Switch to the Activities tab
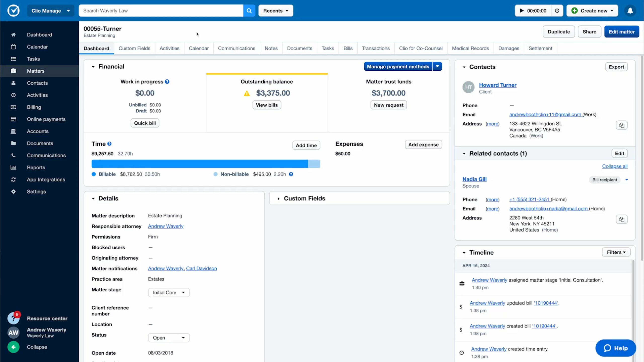This screenshot has height=362, width=644. click(x=169, y=48)
